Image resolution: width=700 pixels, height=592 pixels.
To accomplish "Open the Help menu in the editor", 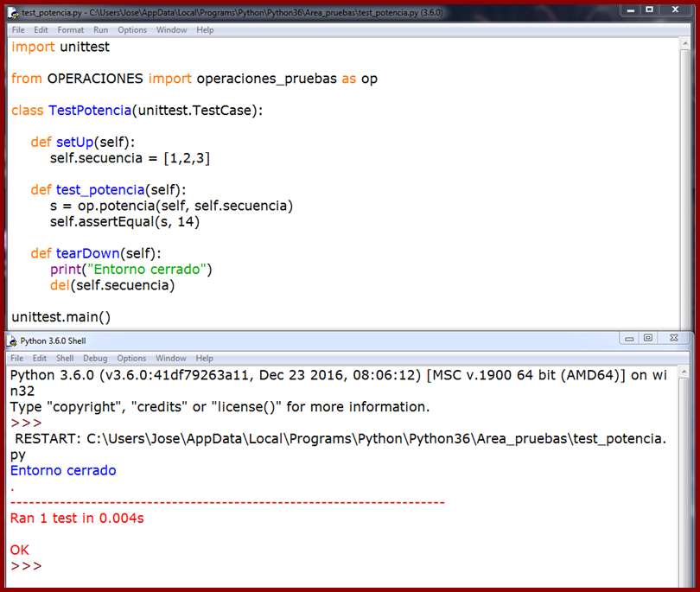I will (205, 29).
